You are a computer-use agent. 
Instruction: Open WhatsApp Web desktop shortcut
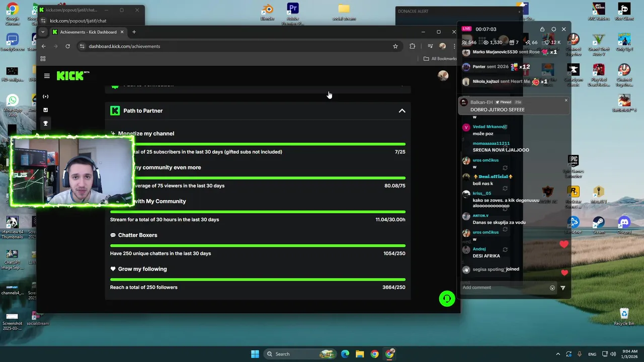(12, 106)
